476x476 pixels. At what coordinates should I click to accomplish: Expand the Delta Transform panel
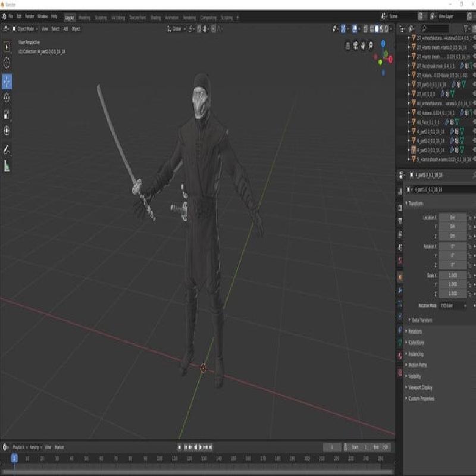[x=421, y=320]
